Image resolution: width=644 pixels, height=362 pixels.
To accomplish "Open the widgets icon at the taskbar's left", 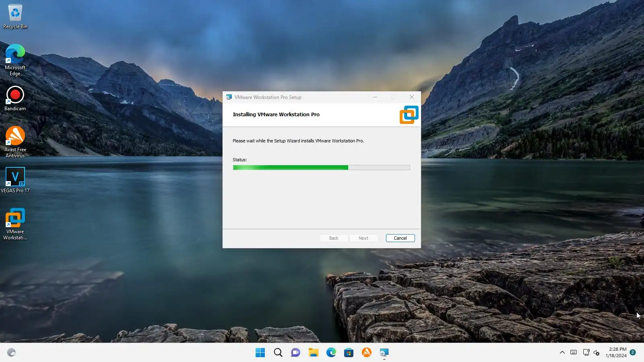I will 11,353.
